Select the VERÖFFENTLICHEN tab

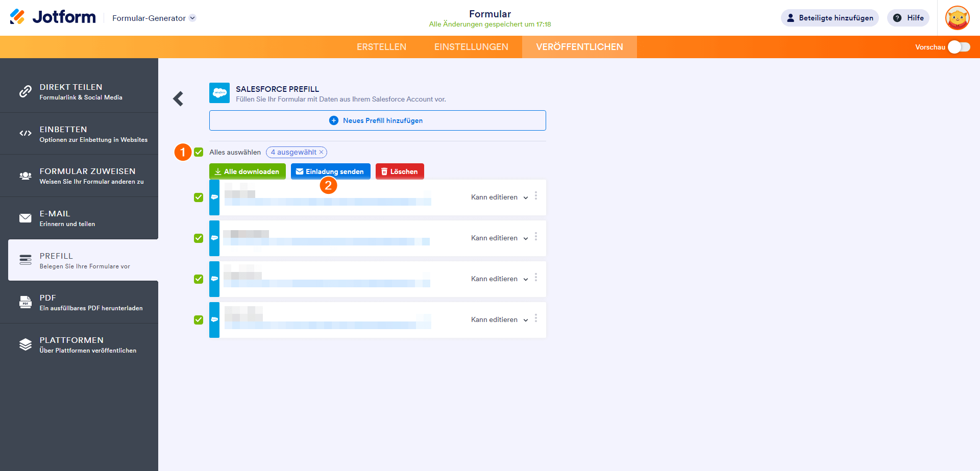click(579, 47)
